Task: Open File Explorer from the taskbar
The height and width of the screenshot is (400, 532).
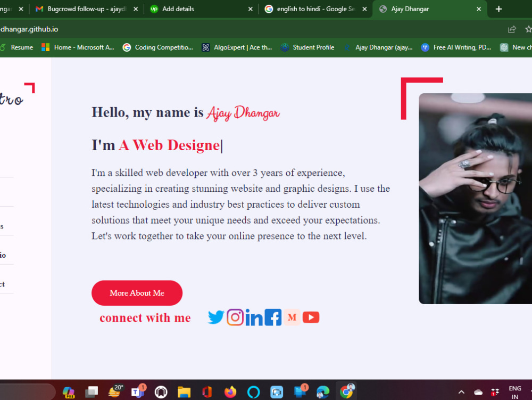Action: [x=184, y=393]
